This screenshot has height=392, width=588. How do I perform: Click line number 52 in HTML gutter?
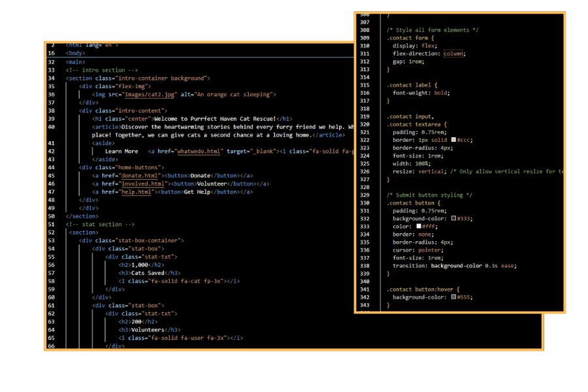click(51, 232)
